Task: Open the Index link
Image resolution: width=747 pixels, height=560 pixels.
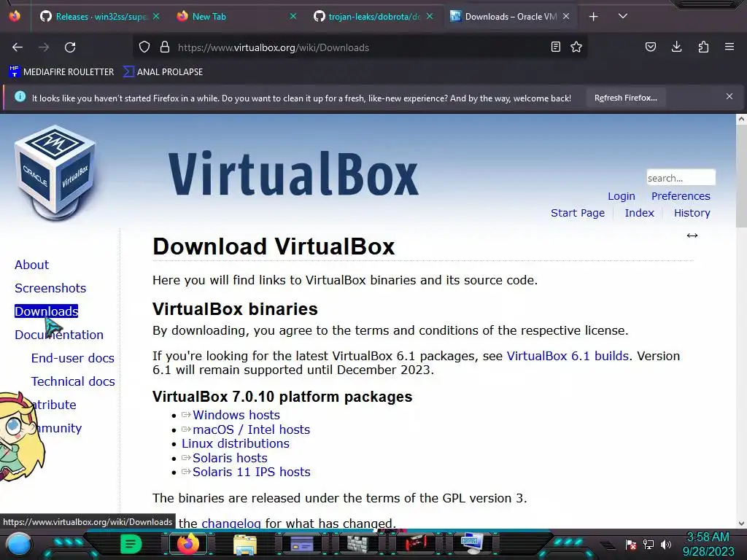Action: point(639,213)
